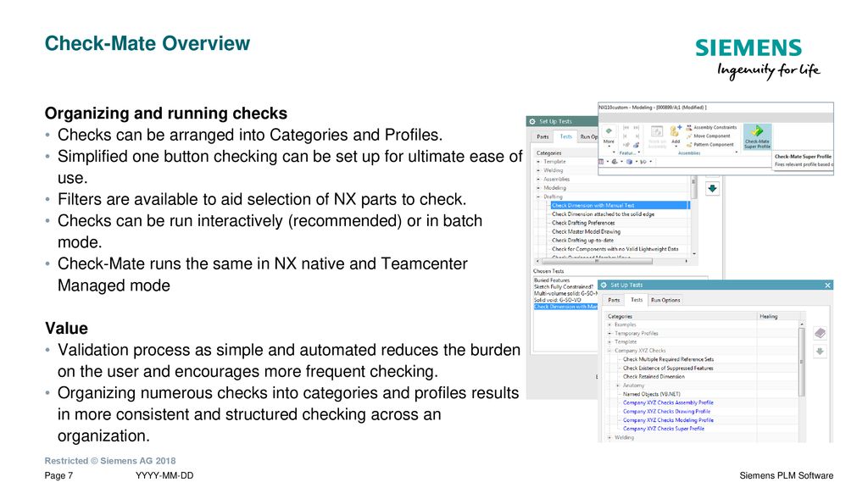Select 'Check for Components with no Valid Lightweight Data'

(x=615, y=249)
